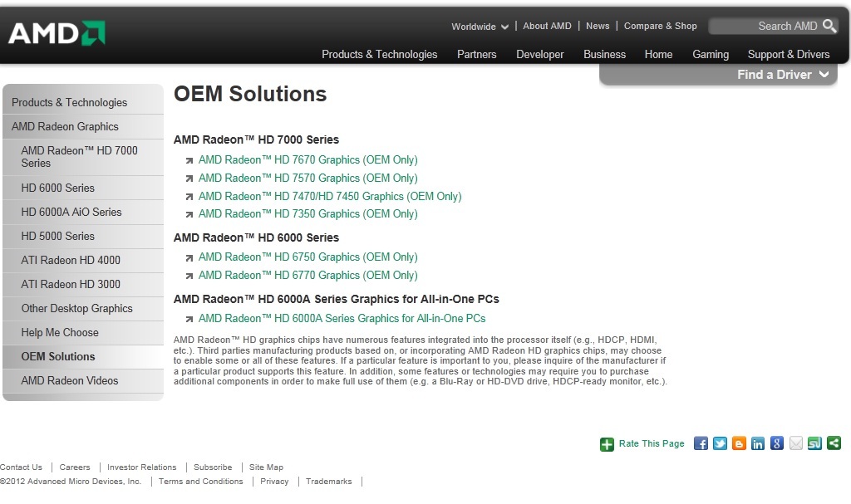
Task: Share page on LinkedIn
Action: point(758,443)
